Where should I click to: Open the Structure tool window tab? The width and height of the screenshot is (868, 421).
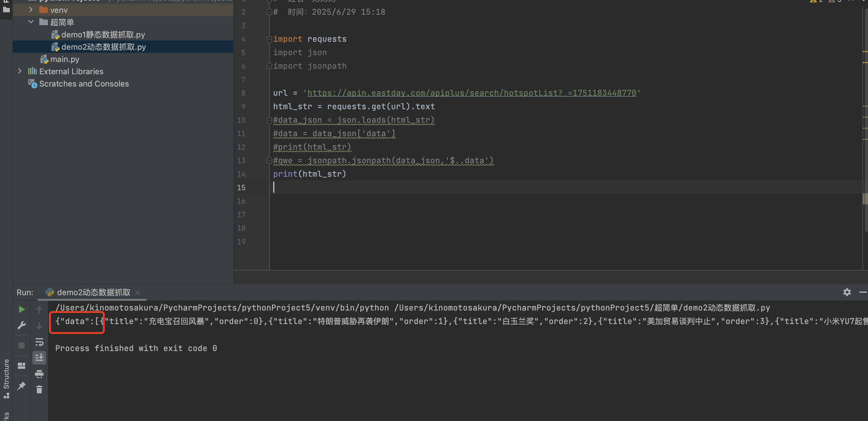6,377
